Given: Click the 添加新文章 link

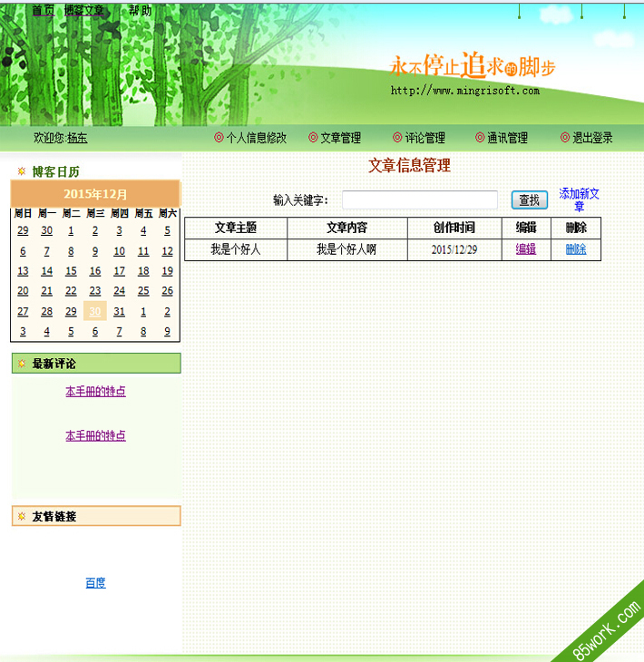Looking at the screenshot, I should [x=579, y=200].
